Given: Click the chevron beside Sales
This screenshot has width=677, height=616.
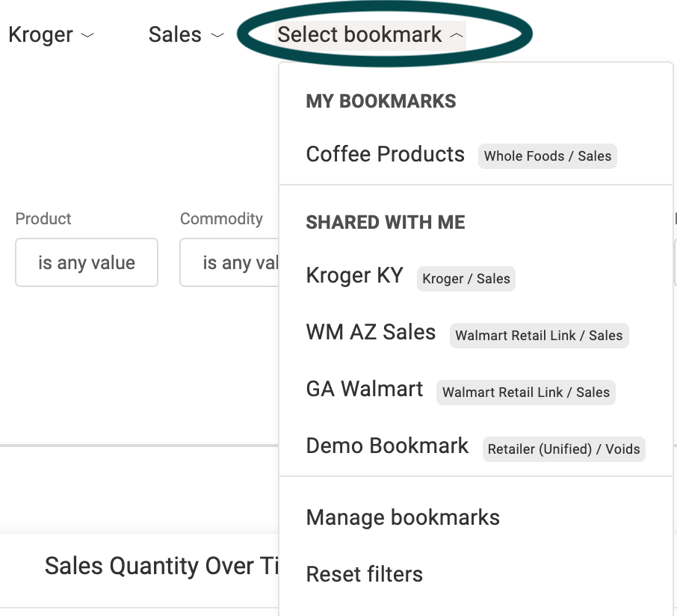Looking at the screenshot, I should coord(217,35).
